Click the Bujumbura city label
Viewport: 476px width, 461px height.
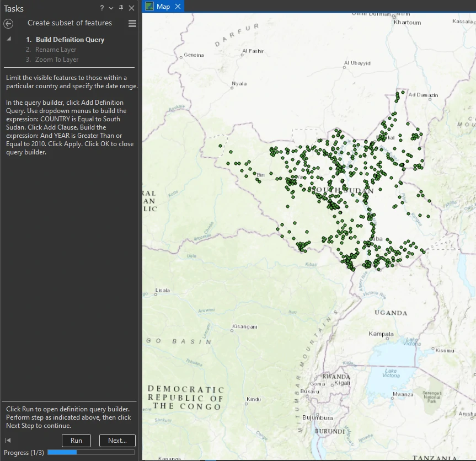click(x=318, y=417)
